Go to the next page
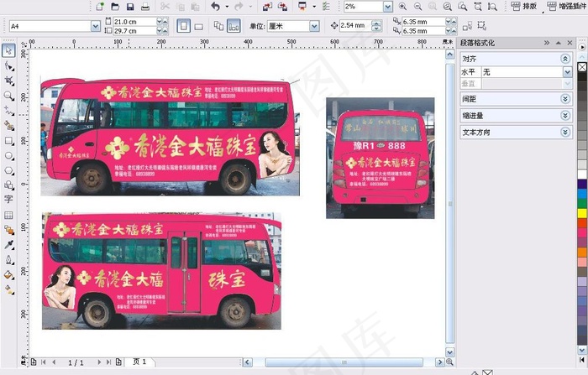Screen dimensions: 588x375 pos(99,362)
